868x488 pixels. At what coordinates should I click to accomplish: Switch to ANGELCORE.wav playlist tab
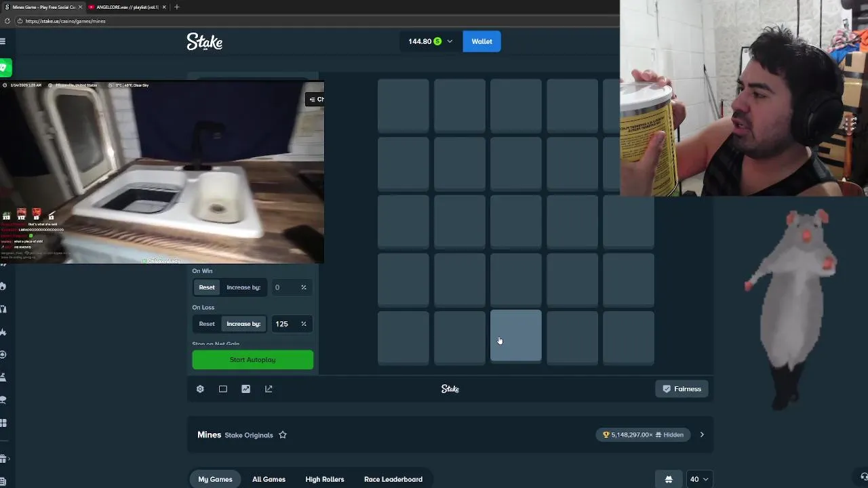(x=127, y=7)
